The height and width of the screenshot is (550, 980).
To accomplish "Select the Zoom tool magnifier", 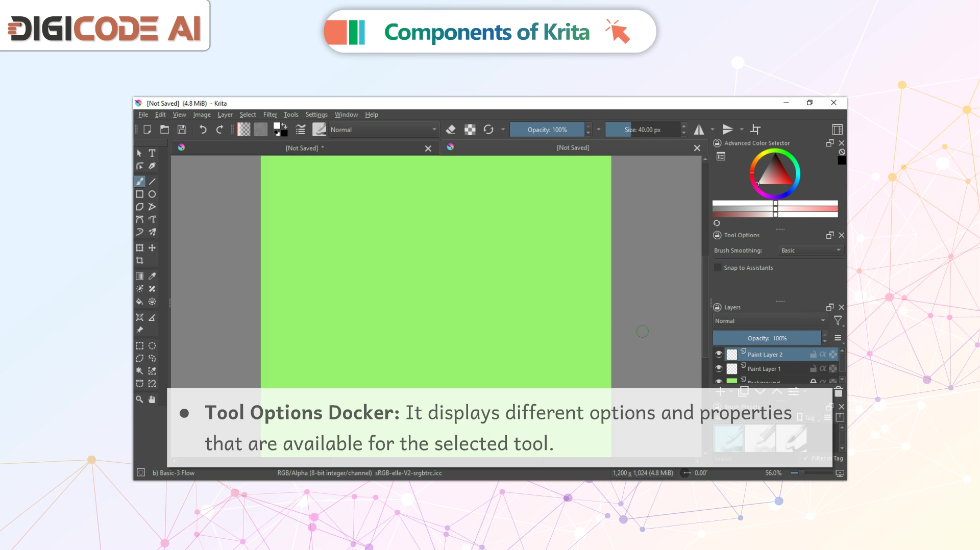I will tap(139, 399).
